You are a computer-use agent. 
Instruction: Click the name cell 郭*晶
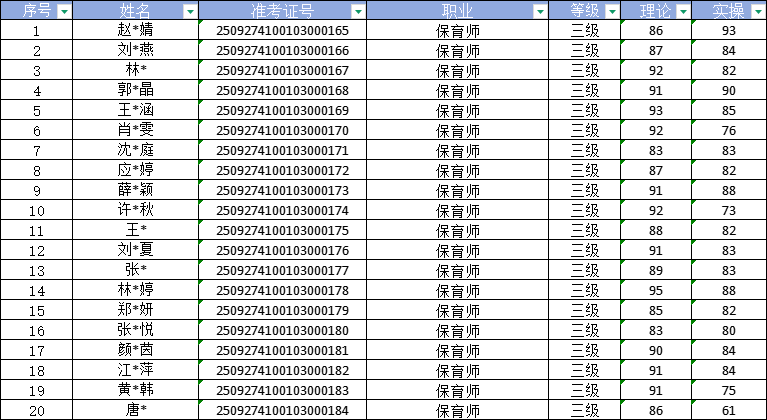pyautogui.click(x=136, y=91)
